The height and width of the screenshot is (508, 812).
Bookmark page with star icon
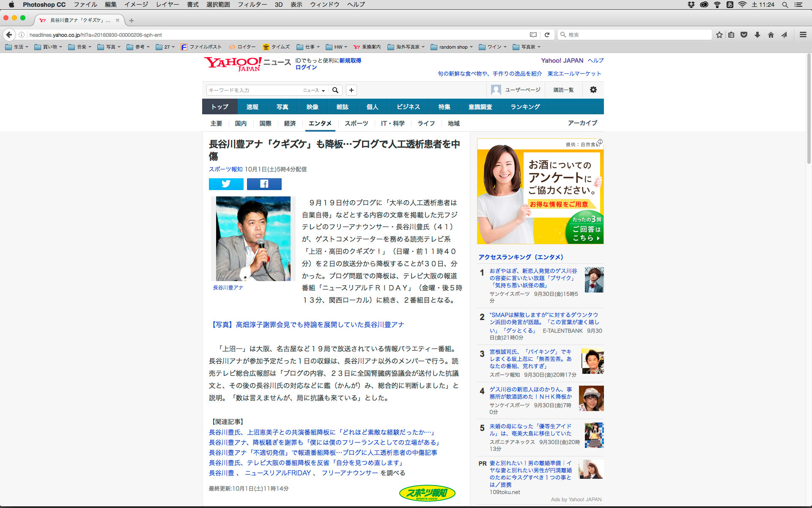coord(719,35)
